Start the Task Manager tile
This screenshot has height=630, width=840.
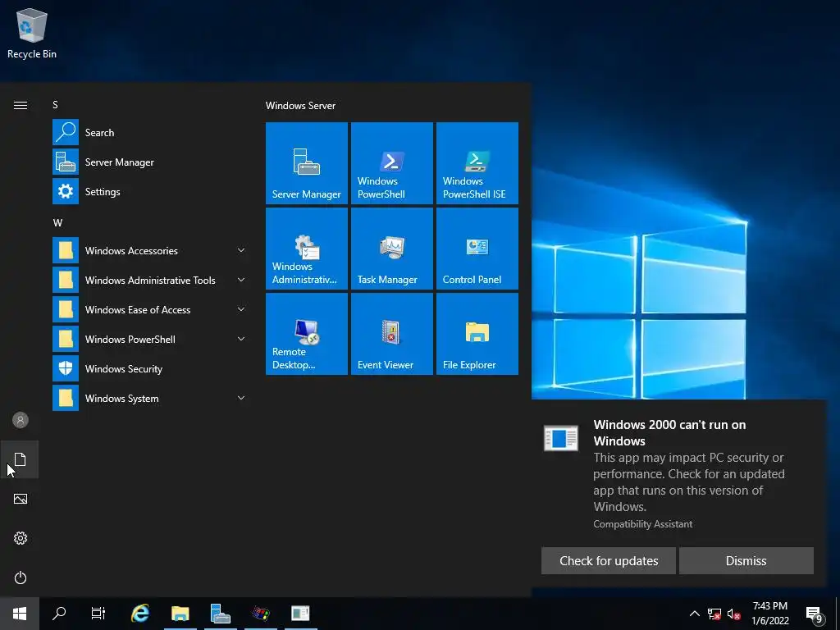coord(391,248)
